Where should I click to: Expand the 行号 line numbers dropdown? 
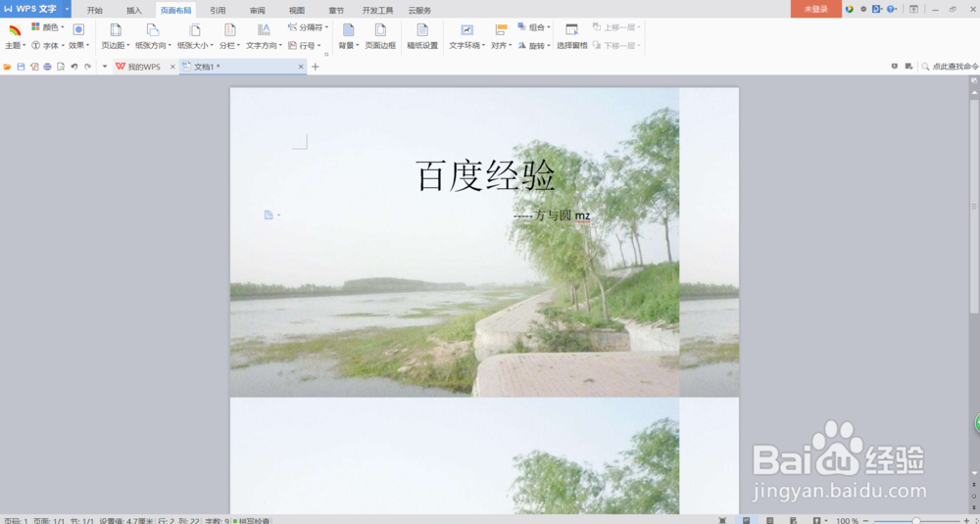318,46
